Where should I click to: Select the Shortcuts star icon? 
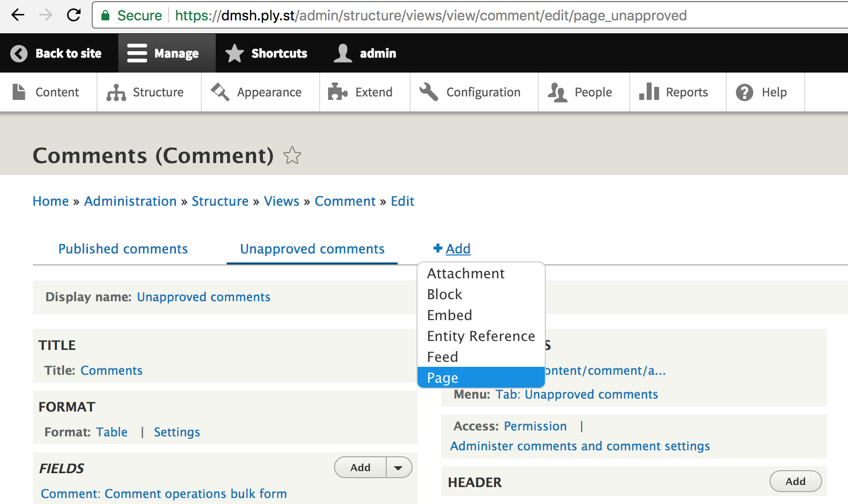pyautogui.click(x=234, y=53)
